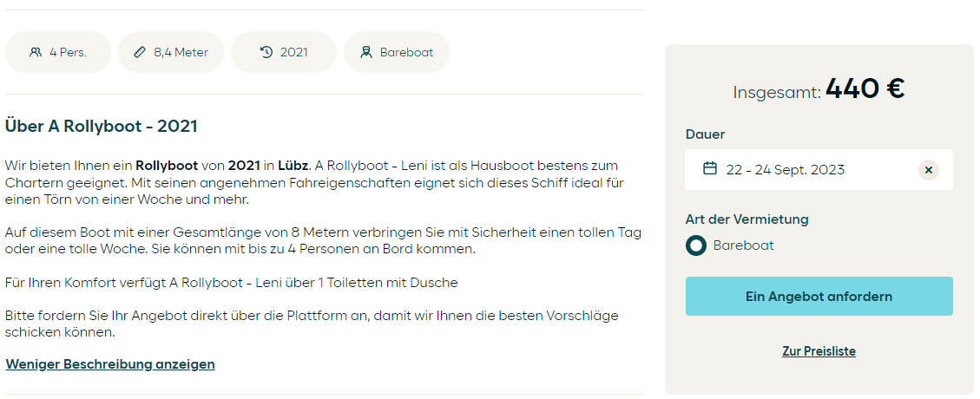Click the history clock icon beside 2021

[266, 52]
